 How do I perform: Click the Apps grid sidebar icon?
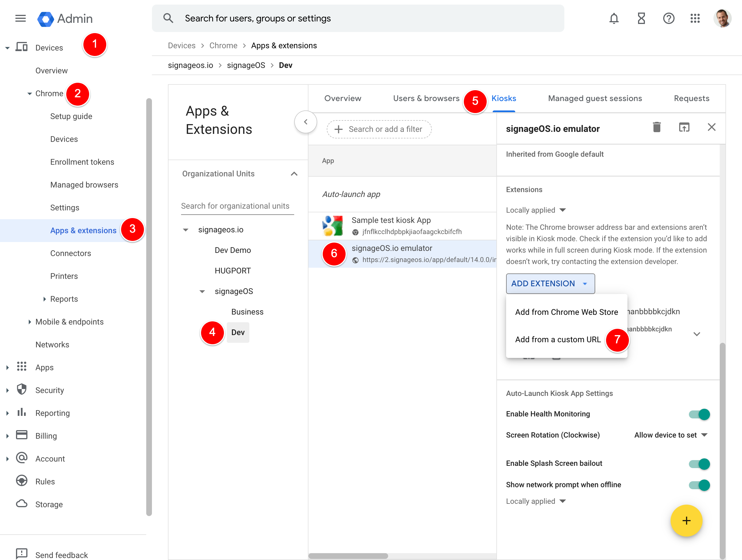[x=22, y=367]
